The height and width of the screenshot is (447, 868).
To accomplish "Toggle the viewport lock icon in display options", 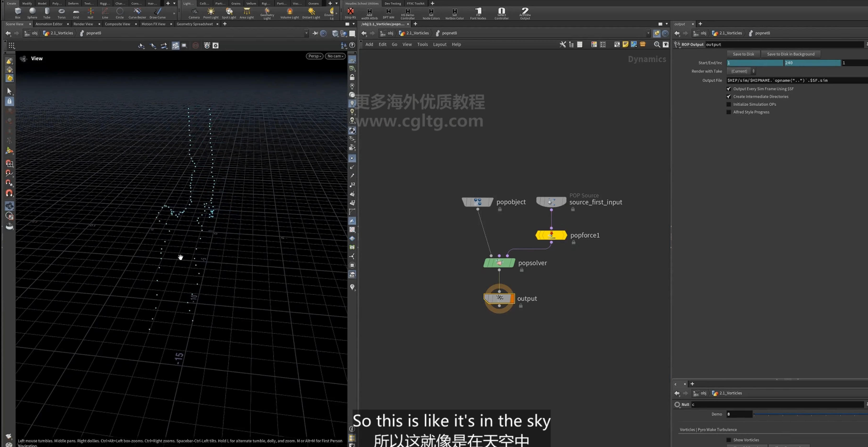I will click(x=352, y=77).
